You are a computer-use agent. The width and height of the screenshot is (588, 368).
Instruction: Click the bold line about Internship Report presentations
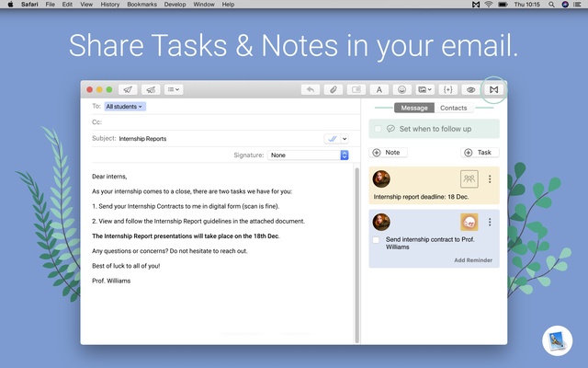coord(186,236)
